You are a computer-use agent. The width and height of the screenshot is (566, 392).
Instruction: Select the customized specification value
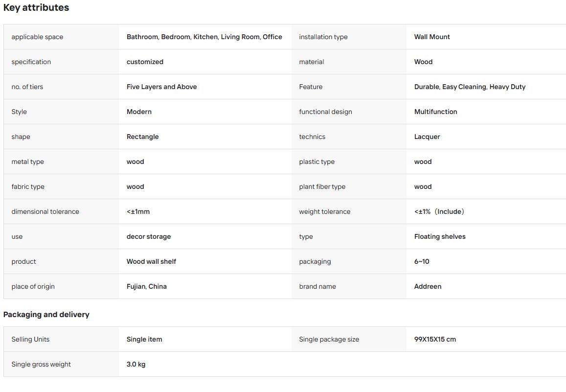tap(145, 62)
